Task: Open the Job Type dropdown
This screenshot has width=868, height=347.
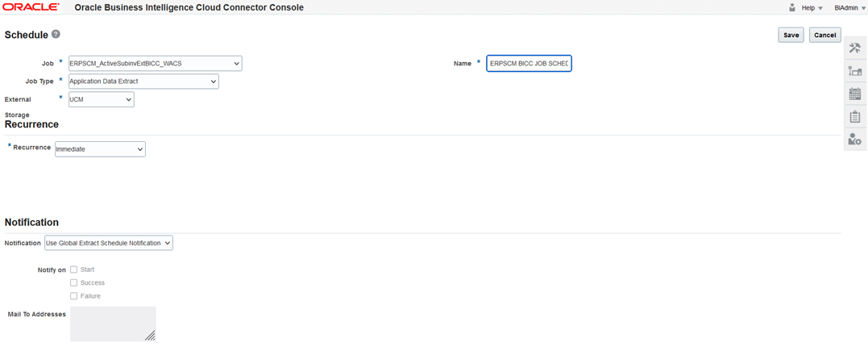Action: (x=143, y=82)
